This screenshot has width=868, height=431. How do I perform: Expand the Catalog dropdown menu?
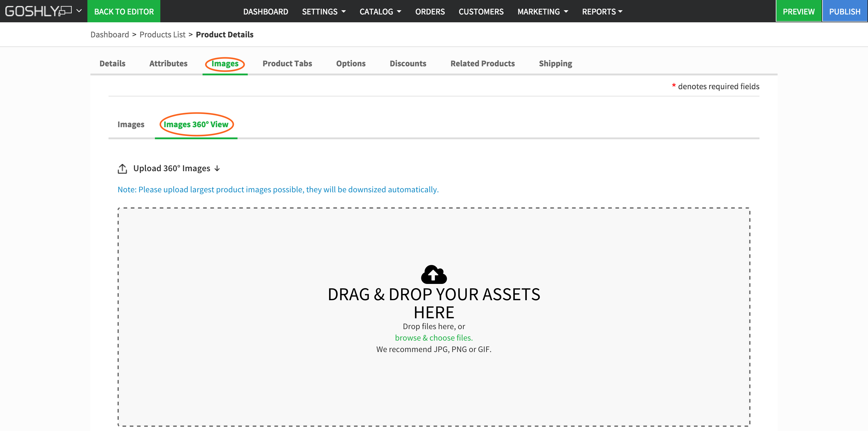click(x=380, y=11)
